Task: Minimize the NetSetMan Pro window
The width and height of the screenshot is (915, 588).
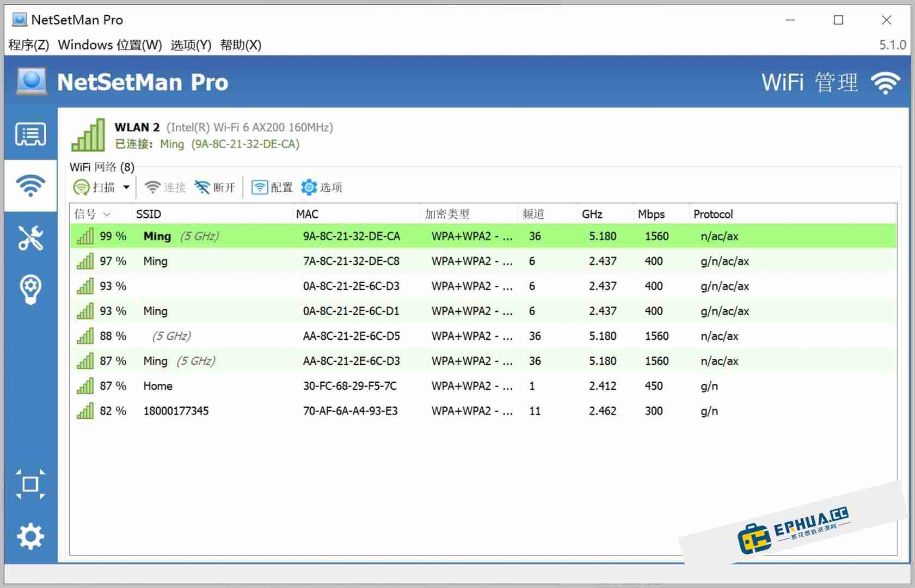Action: [x=790, y=20]
